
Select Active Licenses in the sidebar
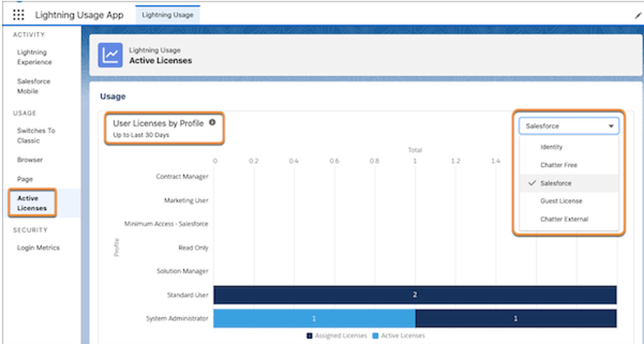tap(32, 203)
